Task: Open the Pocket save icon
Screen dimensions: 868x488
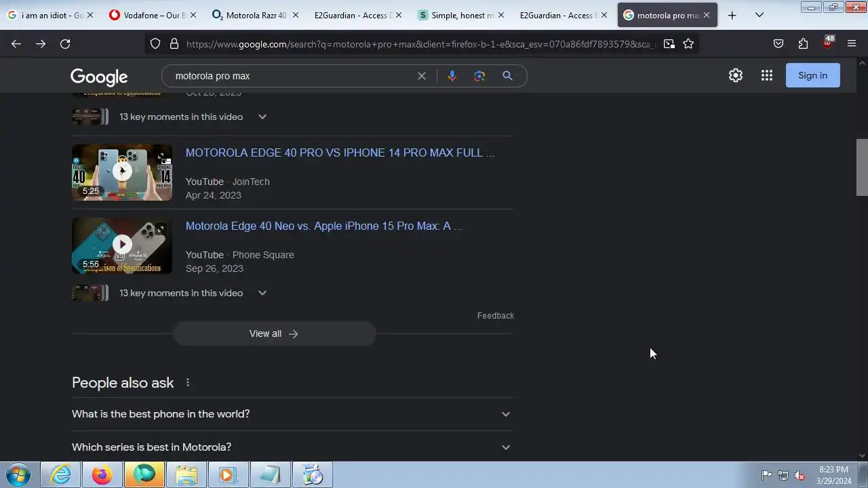Action: pyautogui.click(x=778, y=43)
